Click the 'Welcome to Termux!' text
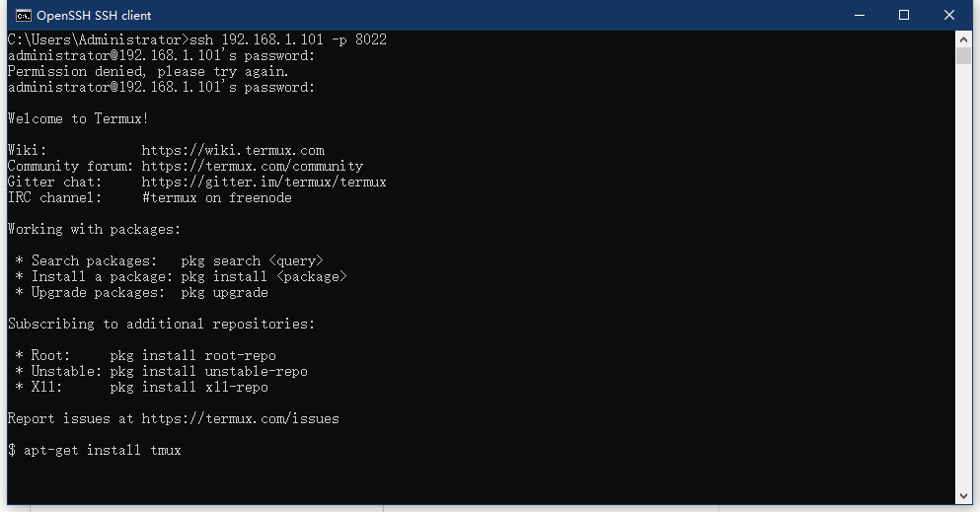The image size is (980, 512). pos(78,119)
